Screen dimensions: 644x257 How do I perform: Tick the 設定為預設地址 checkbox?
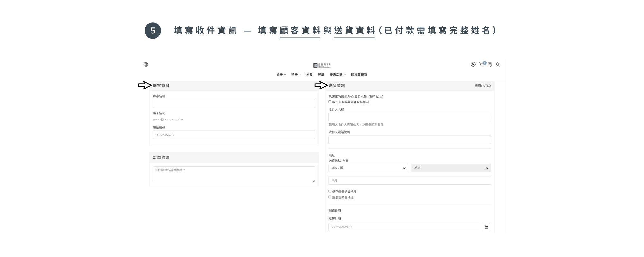330,197
